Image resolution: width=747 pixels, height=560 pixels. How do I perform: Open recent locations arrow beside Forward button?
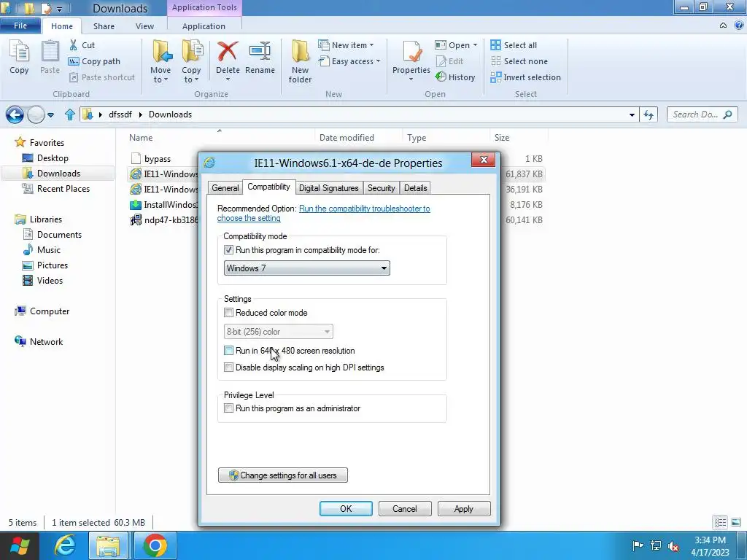point(50,114)
